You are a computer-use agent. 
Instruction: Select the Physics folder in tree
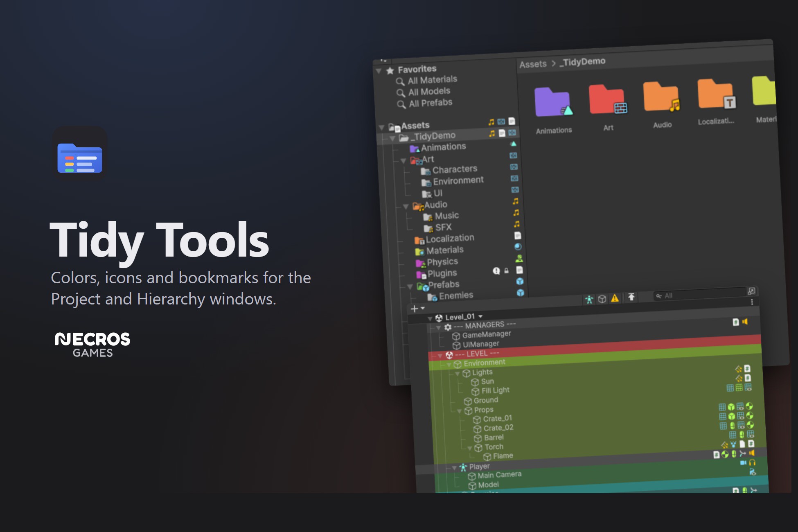click(x=442, y=261)
